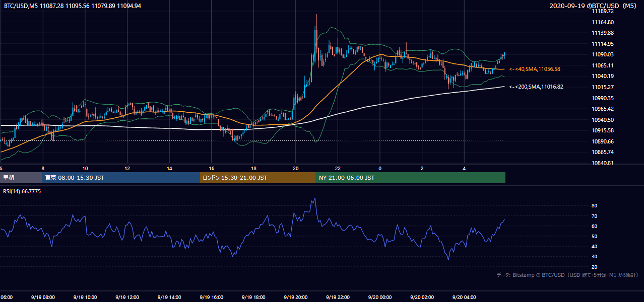The image size is (644, 302).
Task: Click RSI axis level 80
Action: click(x=595, y=206)
